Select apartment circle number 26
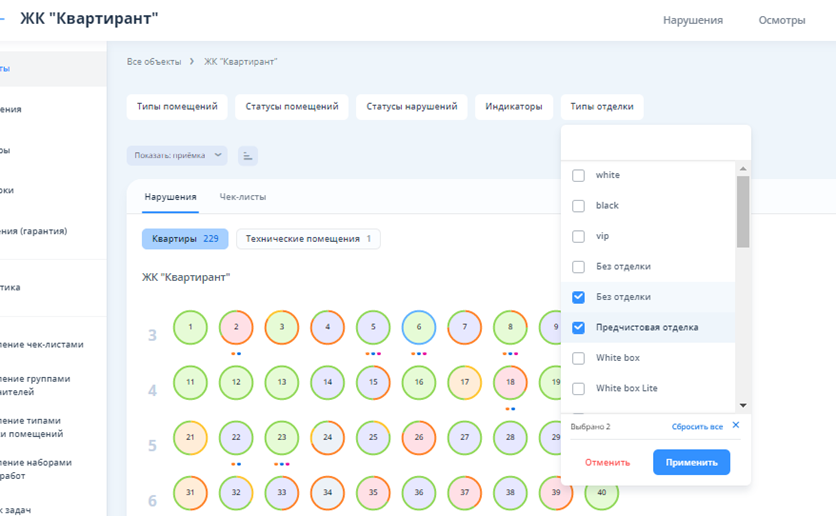 coord(419,438)
